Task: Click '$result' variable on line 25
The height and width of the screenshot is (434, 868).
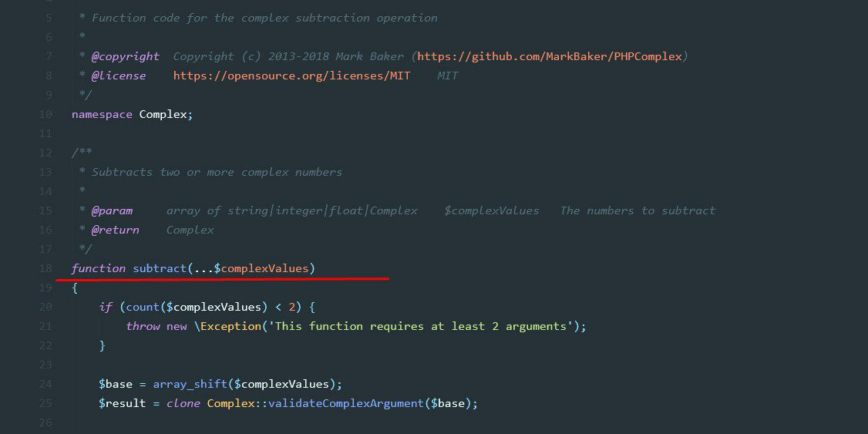Action: coord(123,404)
